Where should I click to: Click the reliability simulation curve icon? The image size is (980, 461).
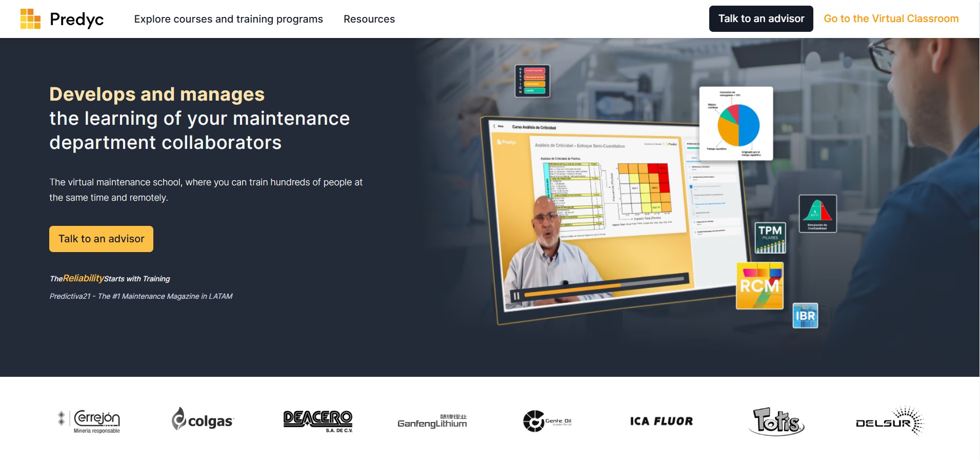(817, 214)
